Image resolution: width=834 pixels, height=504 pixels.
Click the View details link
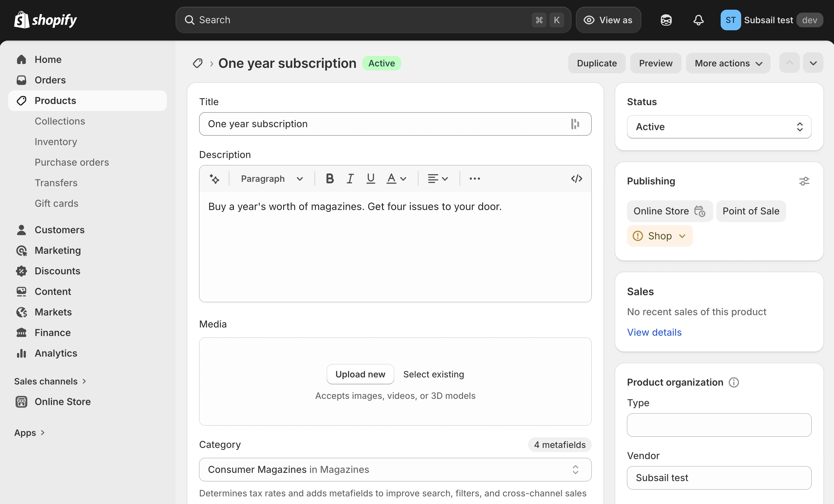coord(654,332)
